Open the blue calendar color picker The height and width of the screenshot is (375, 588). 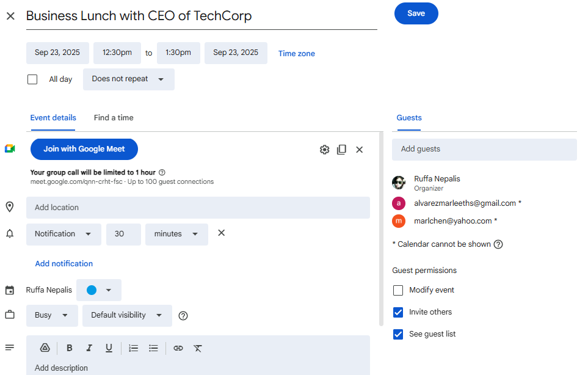pos(99,290)
